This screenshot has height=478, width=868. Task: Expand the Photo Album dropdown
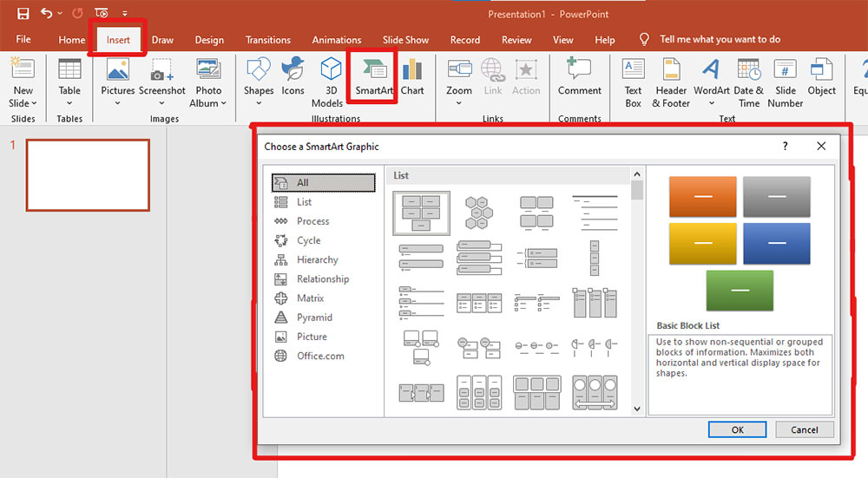click(223, 103)
